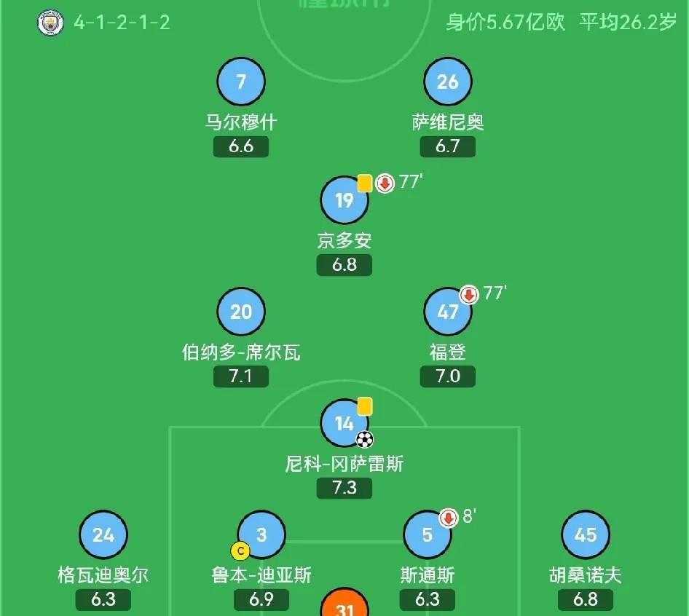Select player number 19 京多安
This screenshot has height=616, width=689.
click(344, 200)
